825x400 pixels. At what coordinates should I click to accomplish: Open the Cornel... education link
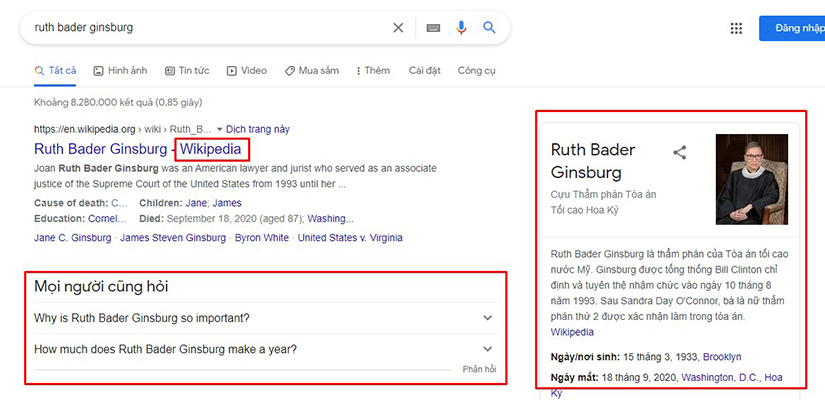107,218
